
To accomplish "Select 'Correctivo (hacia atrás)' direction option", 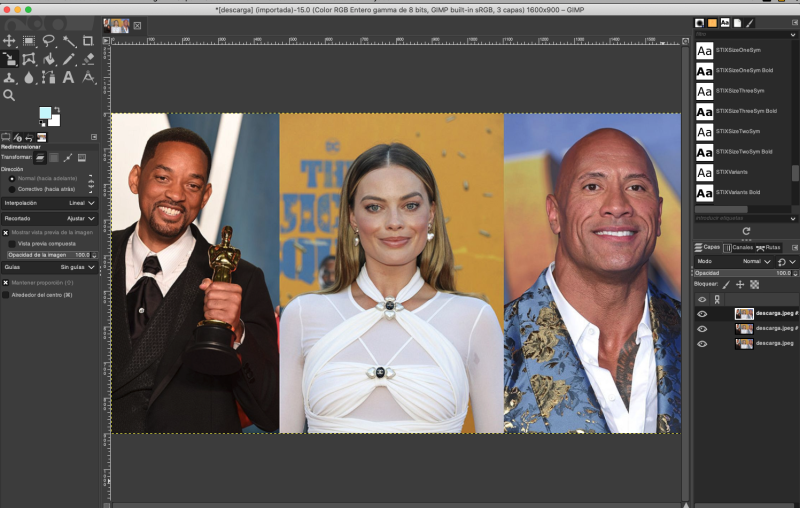I will point(12,188).
